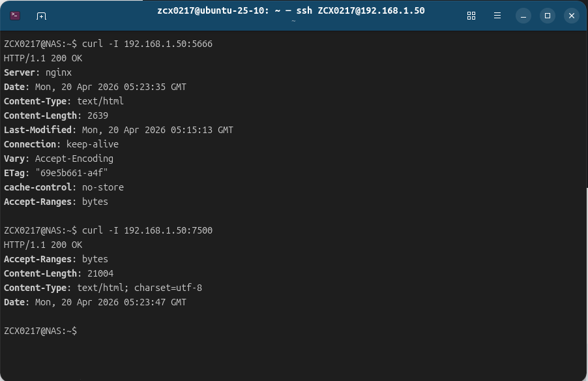Close the SSH terminal window
This screenshot has height=381, width=588.
(572, 16)
